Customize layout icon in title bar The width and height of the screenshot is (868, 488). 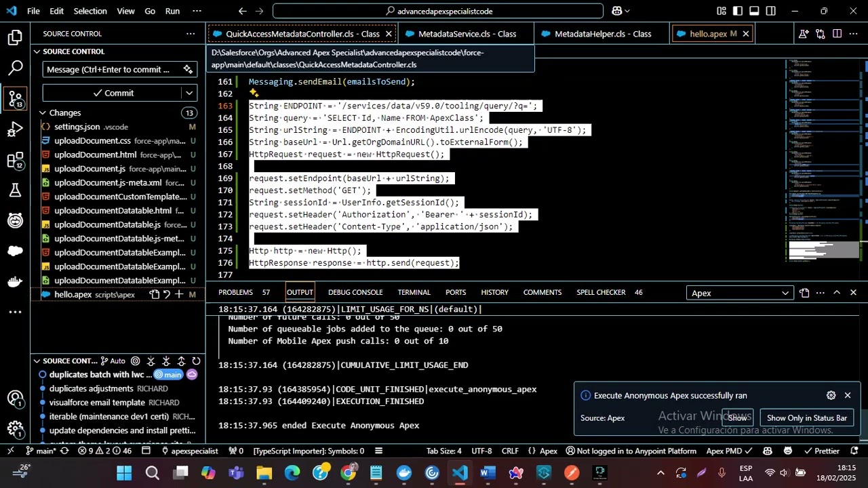click(x=721, y=11)
